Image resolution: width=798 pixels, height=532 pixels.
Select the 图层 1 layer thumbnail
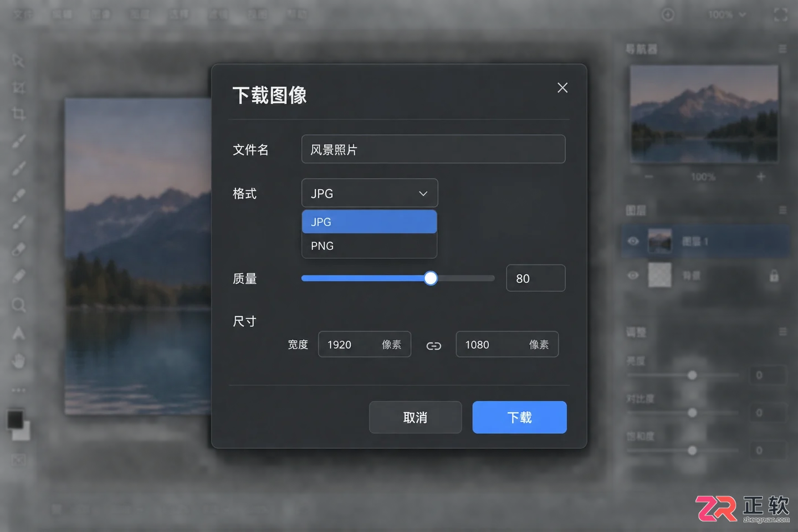point(660,241)
